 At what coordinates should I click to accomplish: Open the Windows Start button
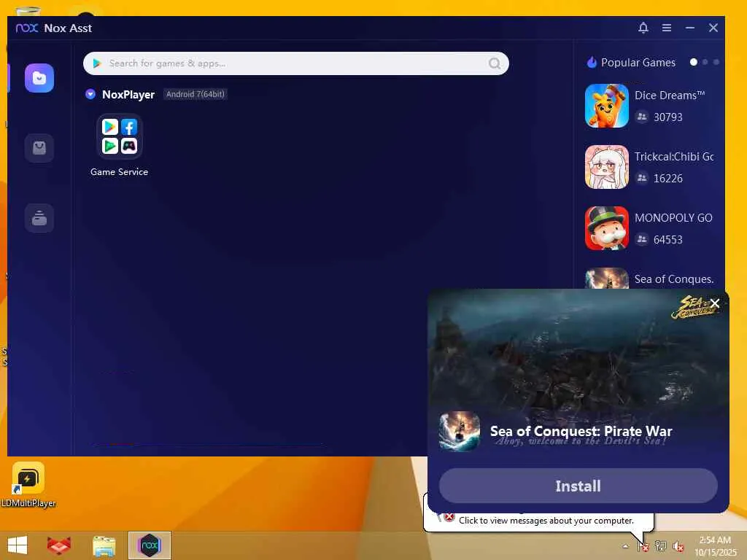click(x=18, y=545)
